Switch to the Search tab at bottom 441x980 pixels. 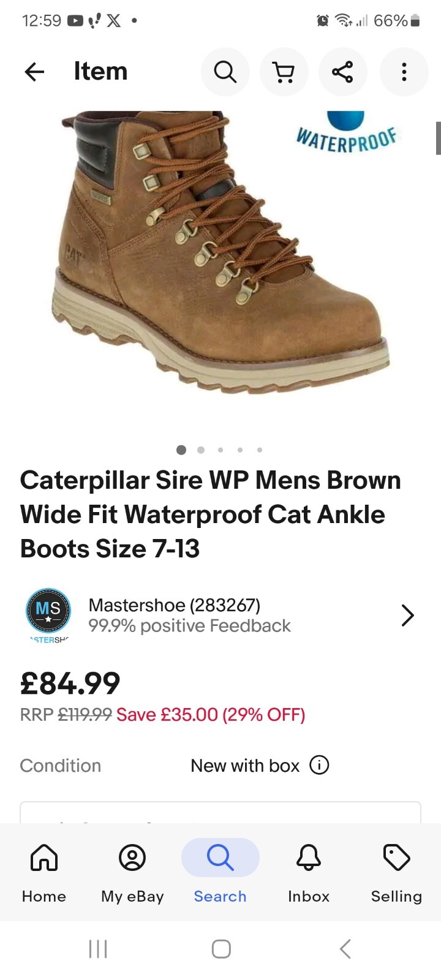(220, 872)
